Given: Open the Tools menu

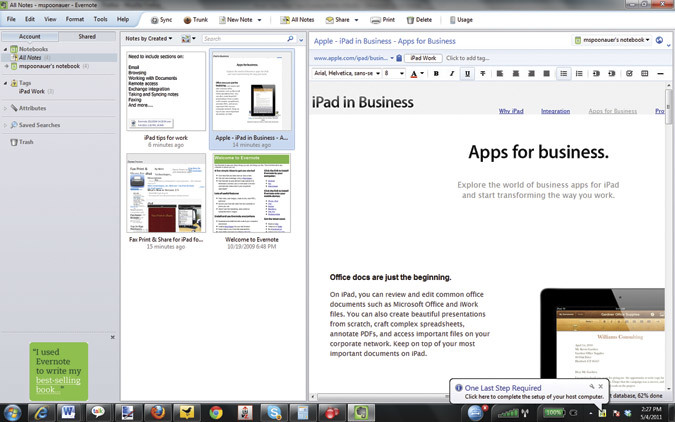Looking at the screenshot, I should [x=100, y=19].
